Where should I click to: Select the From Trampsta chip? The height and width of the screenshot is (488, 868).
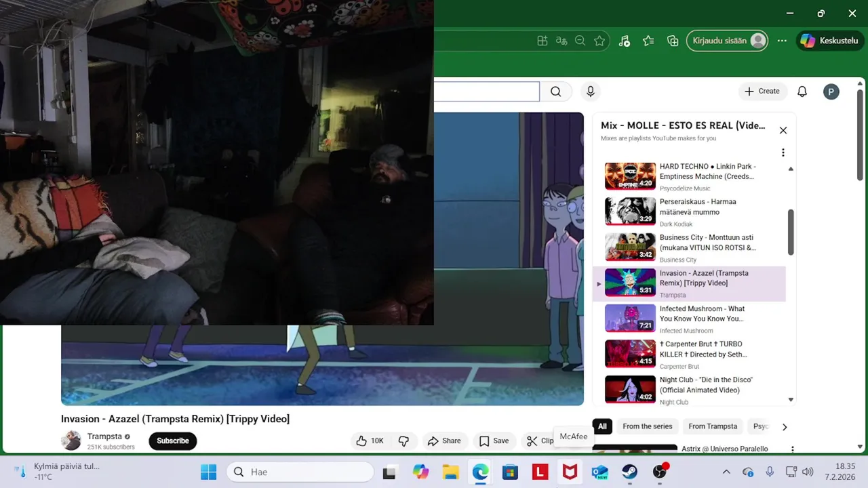tap(713, 426)
